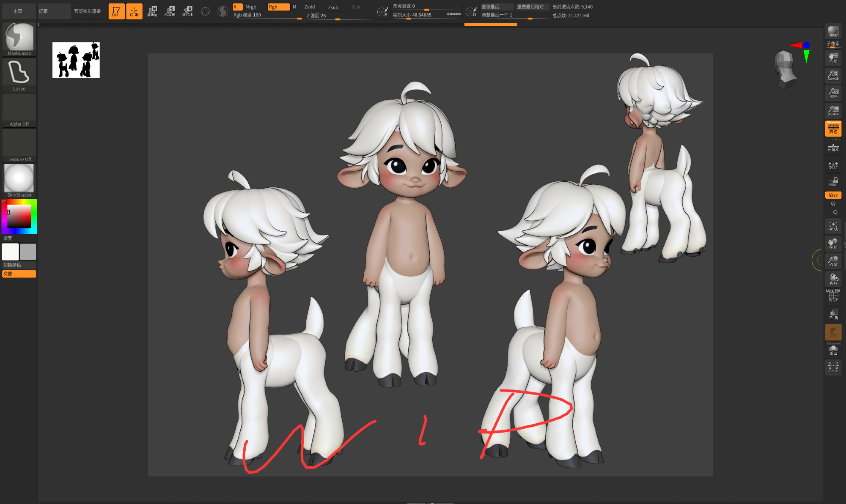Click the MaskLasso brush icon
846x504 pixels.
tap(19, 39)
